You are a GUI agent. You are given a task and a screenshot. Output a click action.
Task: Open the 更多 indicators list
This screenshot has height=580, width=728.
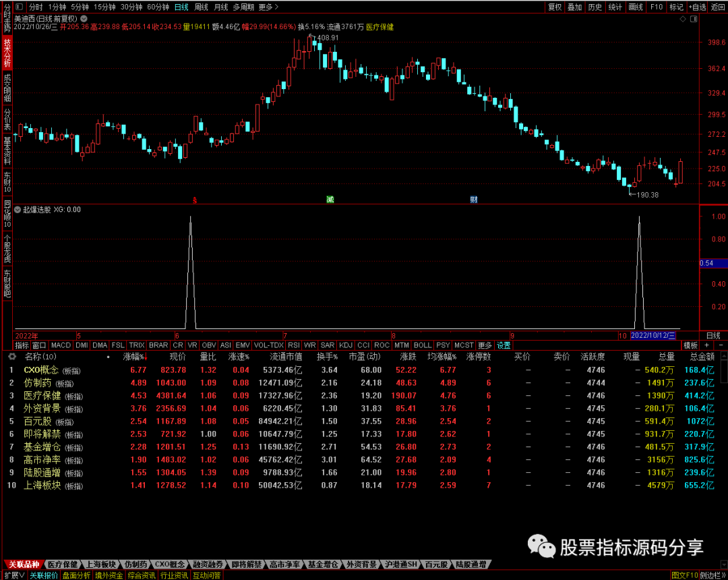(485, 345)
